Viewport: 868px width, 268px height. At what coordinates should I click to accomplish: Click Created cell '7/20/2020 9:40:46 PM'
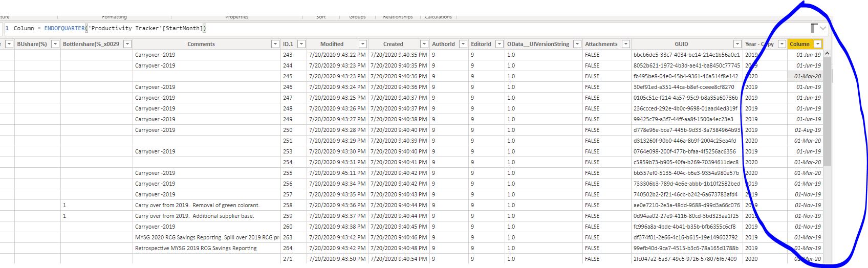(399, 237)
